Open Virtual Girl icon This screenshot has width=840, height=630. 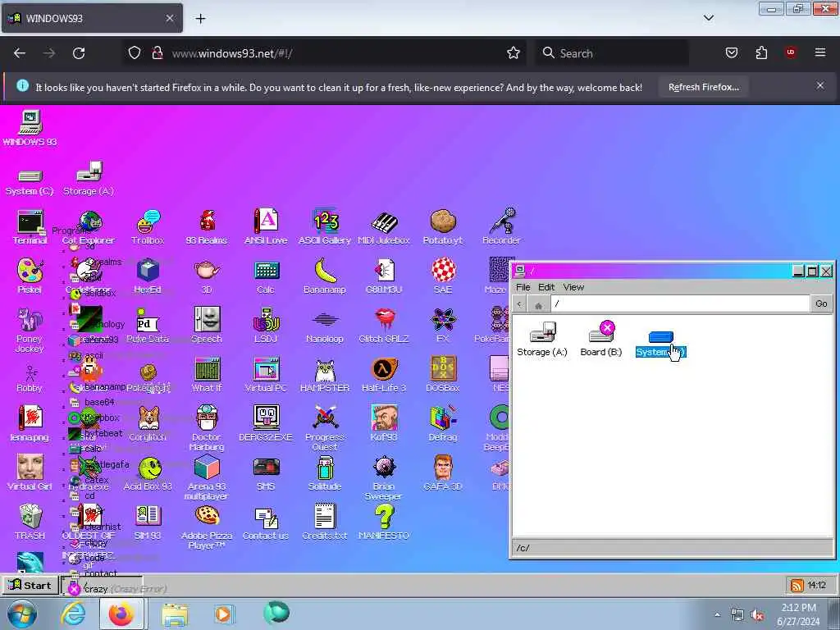[x=30, y=473]
